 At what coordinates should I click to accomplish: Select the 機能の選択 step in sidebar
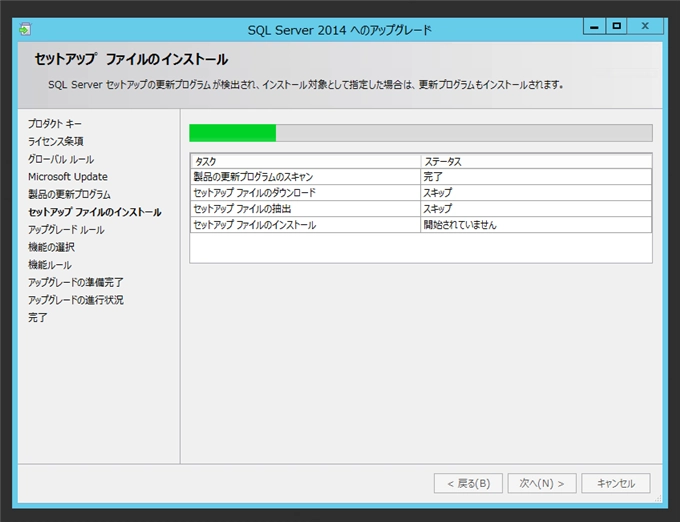click(51, 247)
